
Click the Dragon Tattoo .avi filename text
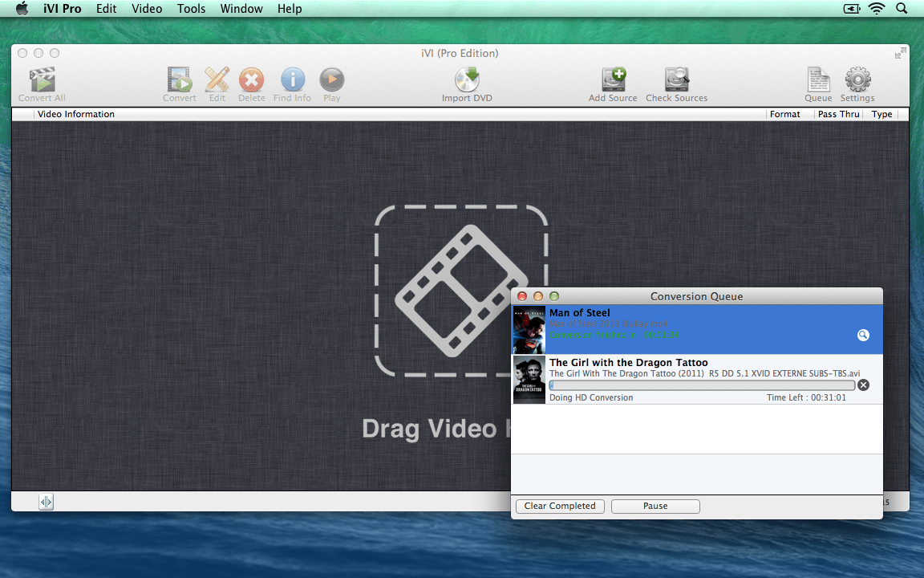705,373
